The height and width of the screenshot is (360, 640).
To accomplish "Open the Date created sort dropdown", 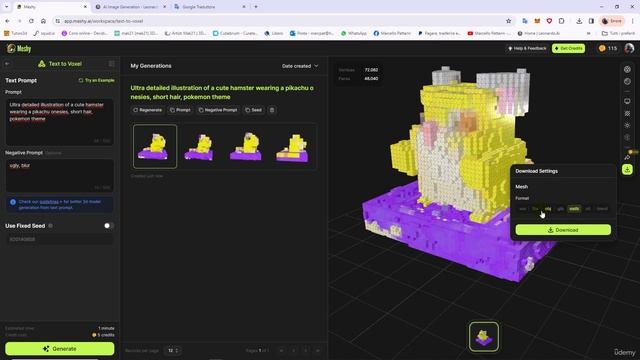I will [300, 66].
